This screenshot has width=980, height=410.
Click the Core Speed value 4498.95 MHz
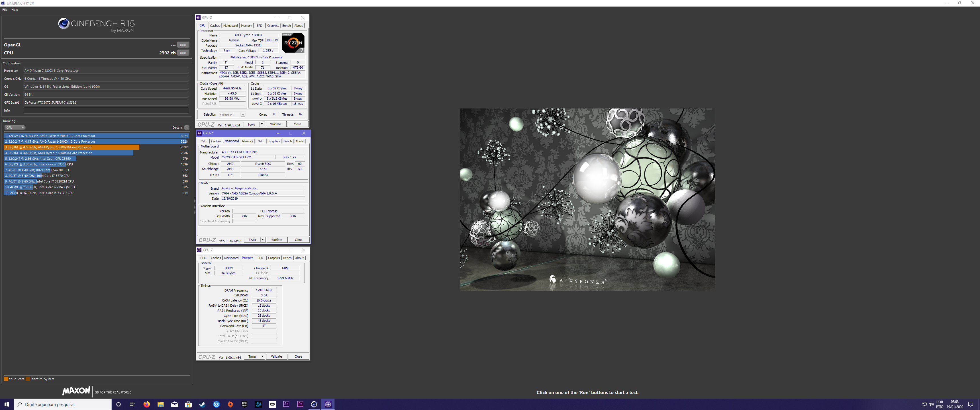coord(232,88)
